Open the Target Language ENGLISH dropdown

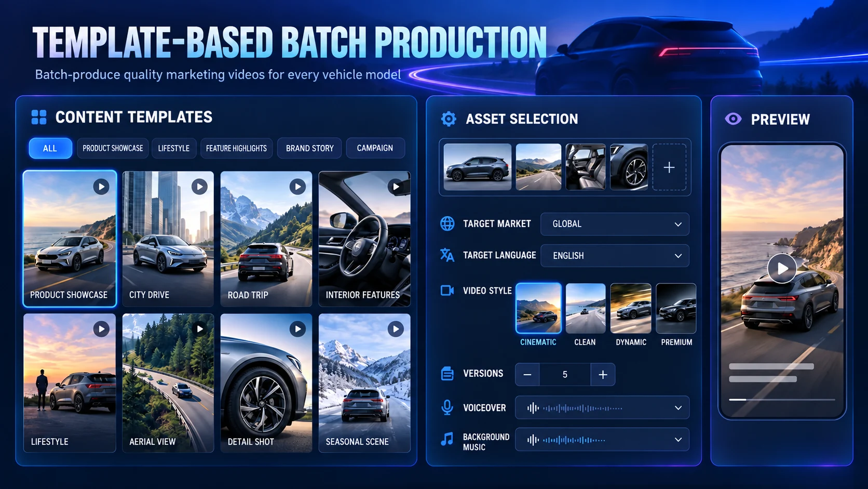615,256
